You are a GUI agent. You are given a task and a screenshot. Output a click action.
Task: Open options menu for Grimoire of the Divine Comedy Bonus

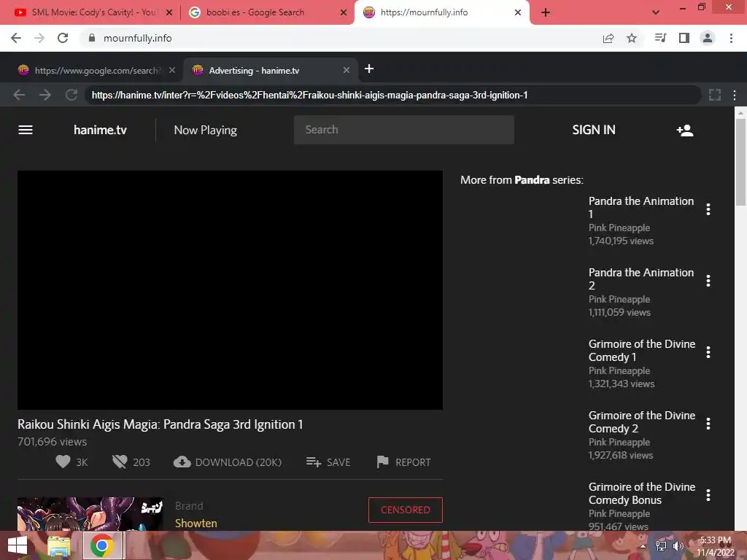708,495
